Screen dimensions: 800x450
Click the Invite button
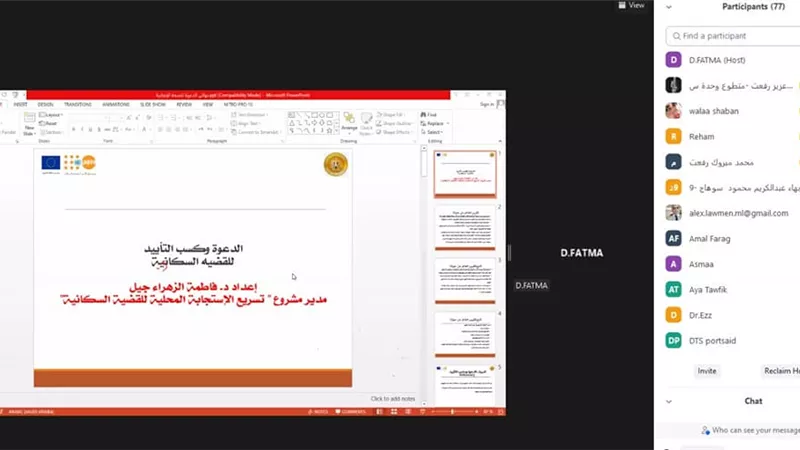(707, 371)
